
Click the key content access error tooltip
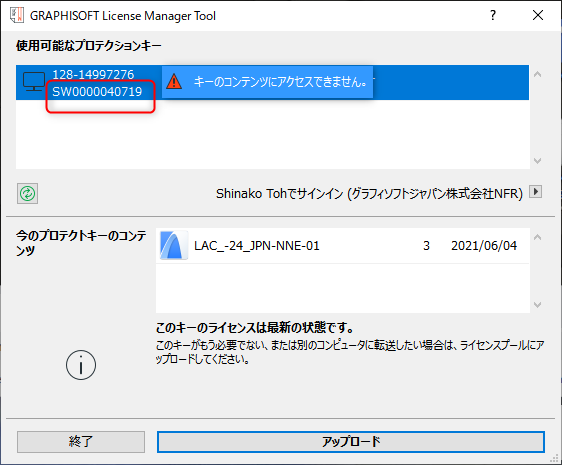pos(267,82)
